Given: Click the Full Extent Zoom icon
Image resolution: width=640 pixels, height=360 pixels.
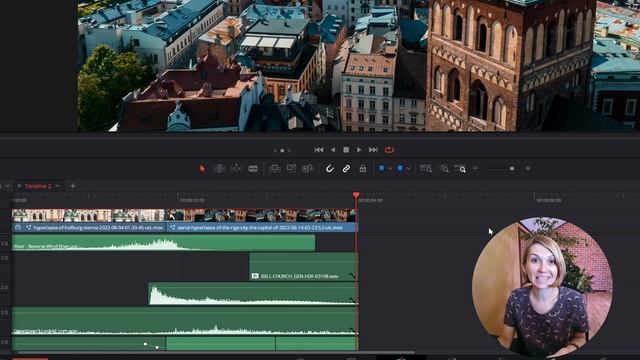Looking at the screenshot, I should click(426, 169).
